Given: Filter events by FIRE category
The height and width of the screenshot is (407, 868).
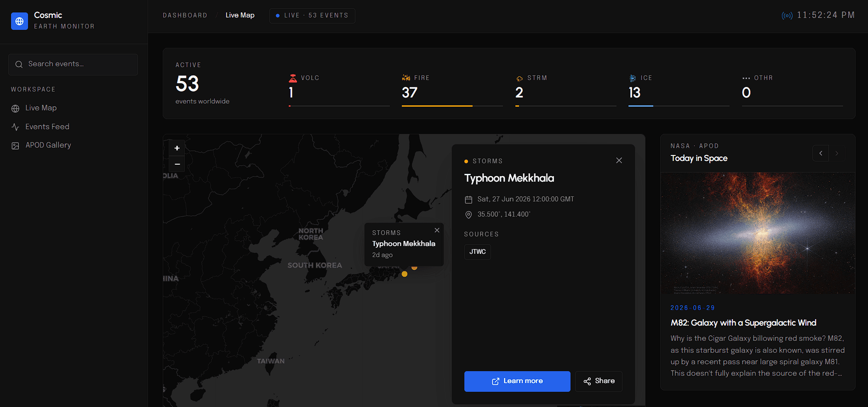Looking at the screenshot, I should pyautogui.click(x=452, y=90).
